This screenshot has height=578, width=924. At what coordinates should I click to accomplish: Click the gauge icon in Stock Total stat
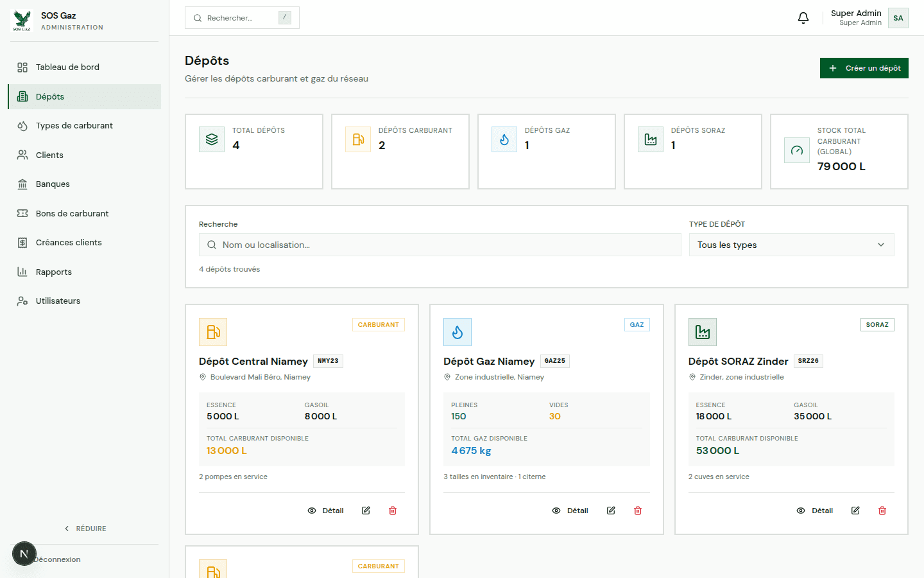click(x=797, y=150)
